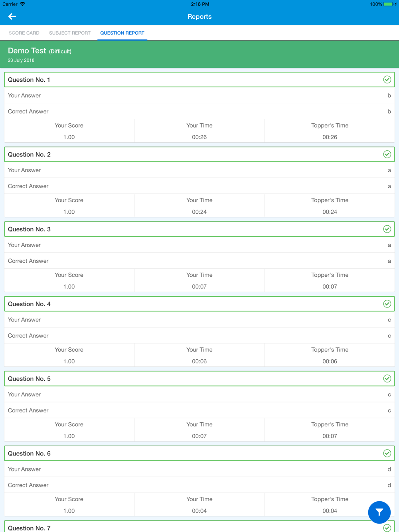399x532 pixels.
Task: Click Topper's Time 00:06 in Question 4
Action: pyautogui.click(x=330, y=355)
